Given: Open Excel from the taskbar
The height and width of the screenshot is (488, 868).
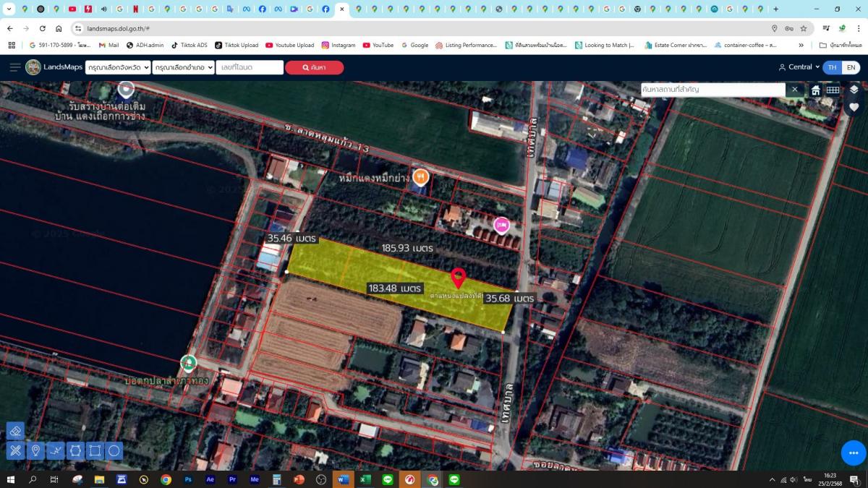Looking at the screenshot, I should point(365,479).
